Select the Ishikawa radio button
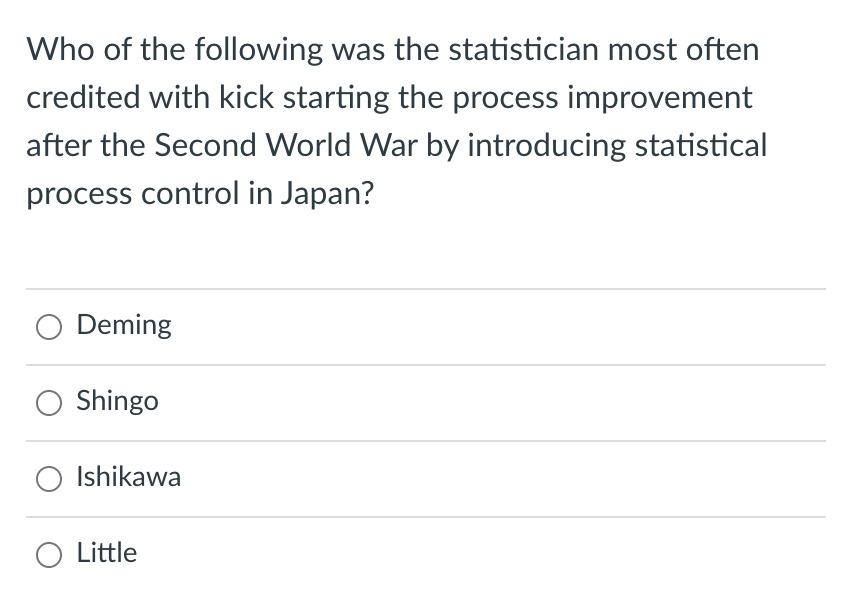 [48, 477]
